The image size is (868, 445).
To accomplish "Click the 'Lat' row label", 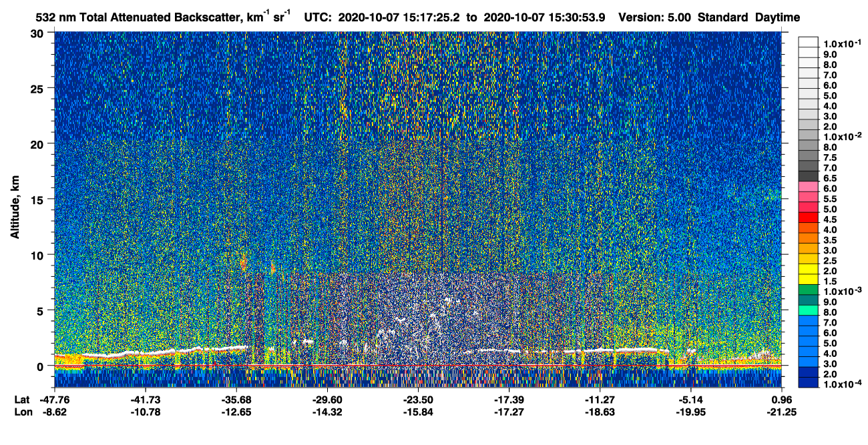I will (x=21, y=400).
